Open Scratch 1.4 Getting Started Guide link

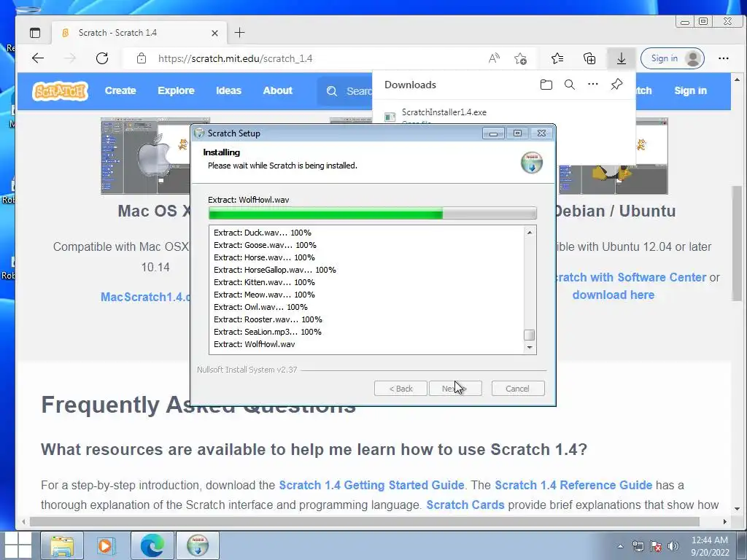(x=371, y=485)
